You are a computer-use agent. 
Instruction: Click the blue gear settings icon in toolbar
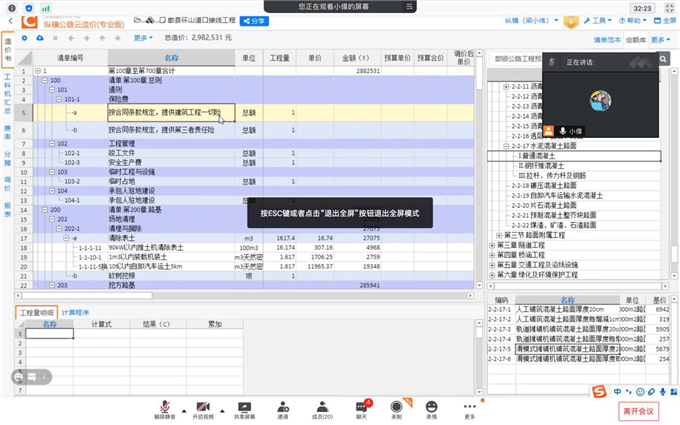(24, 38)
